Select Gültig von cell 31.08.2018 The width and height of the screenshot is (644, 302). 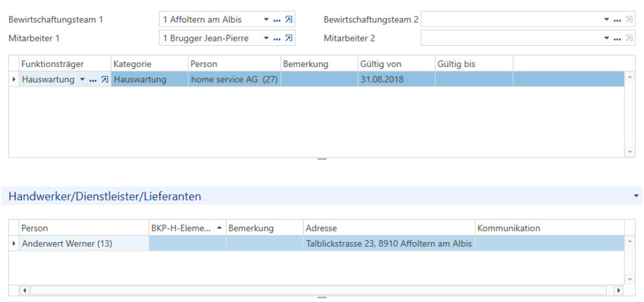click(x=396, y=80)
